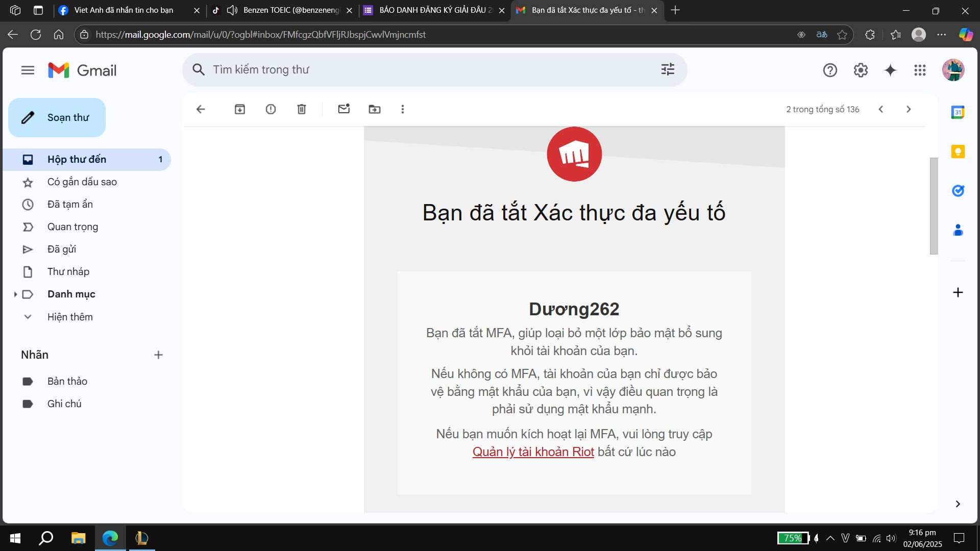Image resolution: width=980 pixels, height=551 pixels.
Task: Open search filter options icon
Action: [668, 69]
